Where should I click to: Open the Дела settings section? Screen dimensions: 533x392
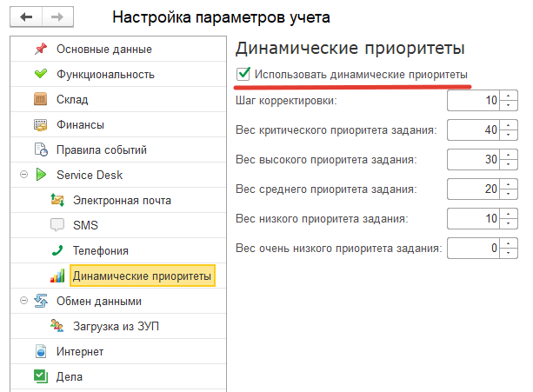pos(70,376)
